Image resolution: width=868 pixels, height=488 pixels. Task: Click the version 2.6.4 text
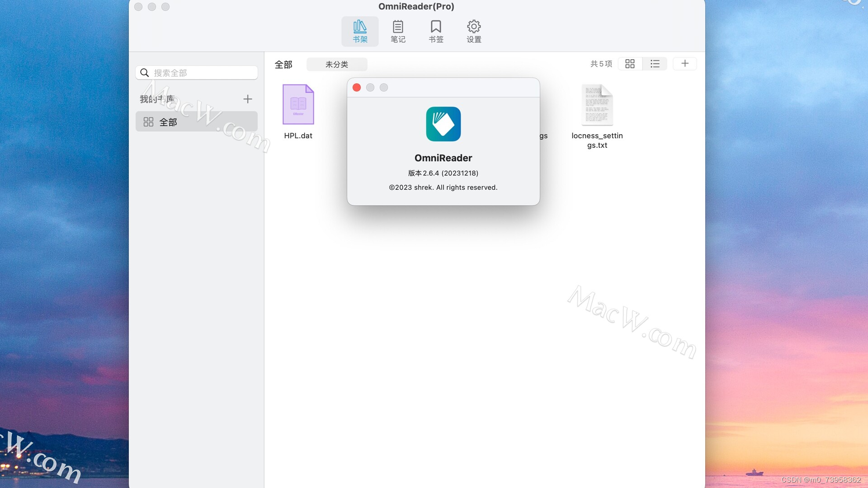tap(443, 173)
